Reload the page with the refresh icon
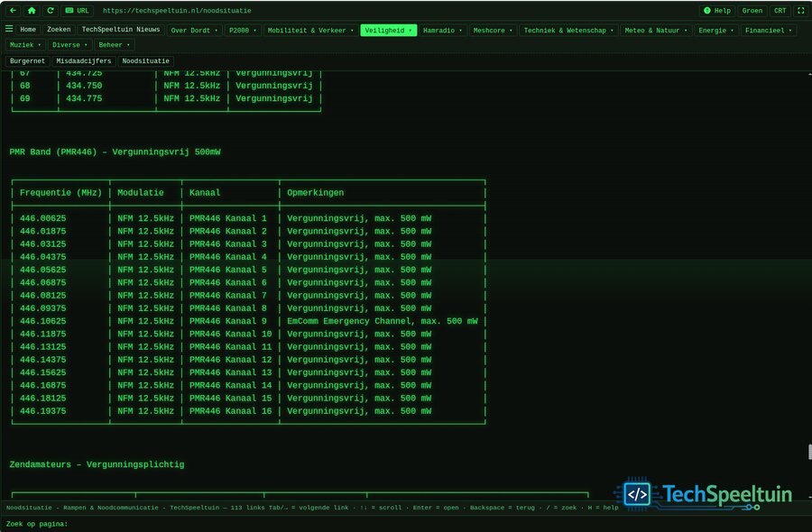 point(51,10)
